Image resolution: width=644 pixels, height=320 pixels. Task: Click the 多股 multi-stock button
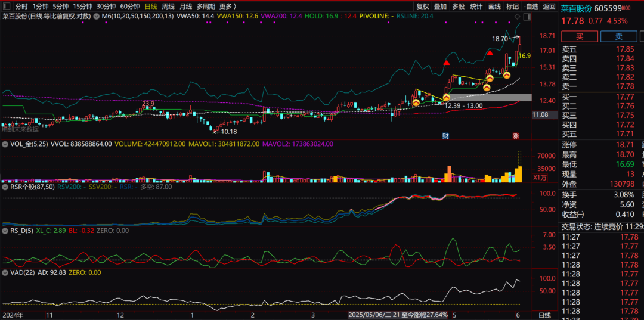459,6
